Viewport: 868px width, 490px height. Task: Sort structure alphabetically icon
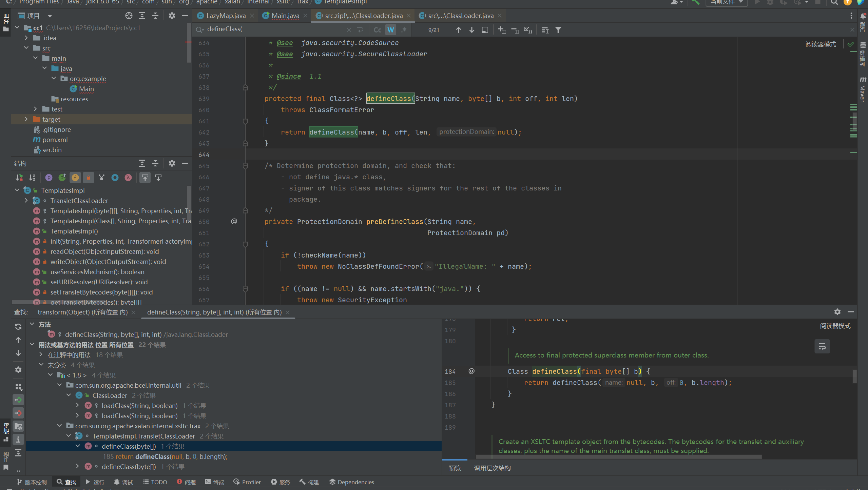pos(32,177)
